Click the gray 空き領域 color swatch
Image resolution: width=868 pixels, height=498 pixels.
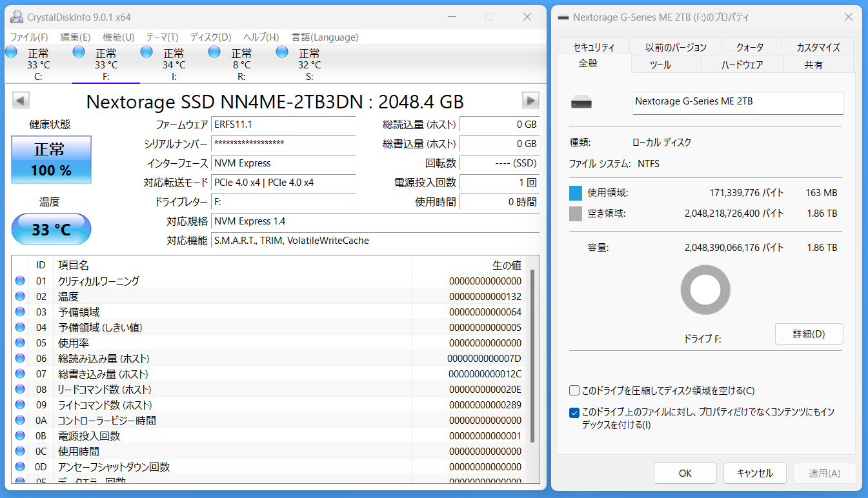(576, 214)
